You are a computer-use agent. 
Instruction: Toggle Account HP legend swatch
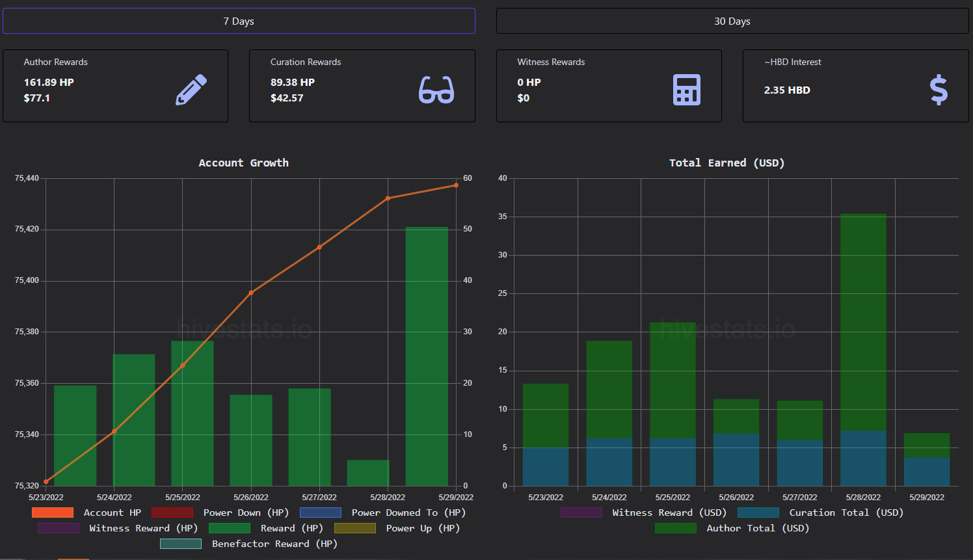[x=52, y=513]
